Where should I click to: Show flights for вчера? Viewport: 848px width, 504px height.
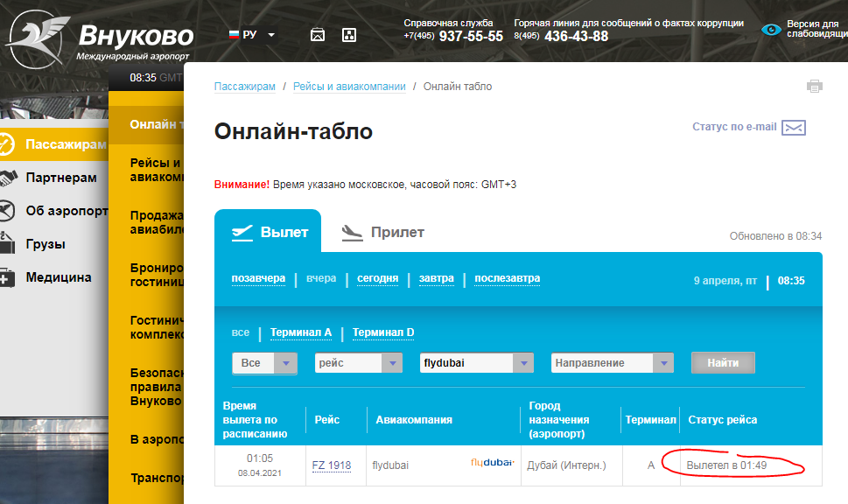pos(321,278)
